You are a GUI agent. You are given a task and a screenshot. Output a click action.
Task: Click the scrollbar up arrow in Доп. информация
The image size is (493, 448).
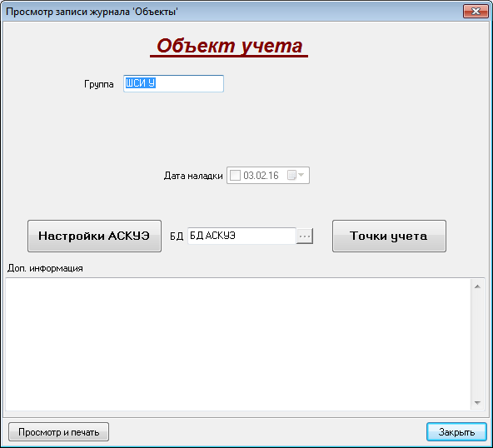pyautogui.click(x=477, y=286)
